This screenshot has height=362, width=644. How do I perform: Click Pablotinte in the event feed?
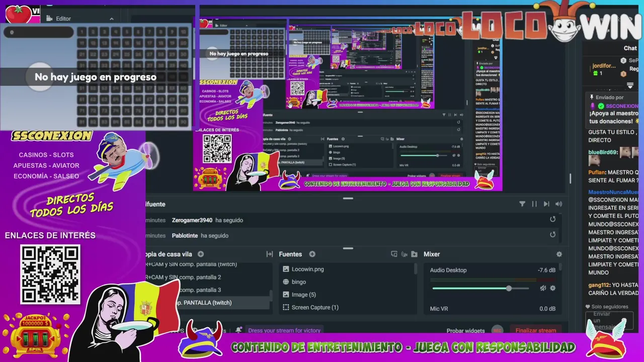tap(185, 235)
